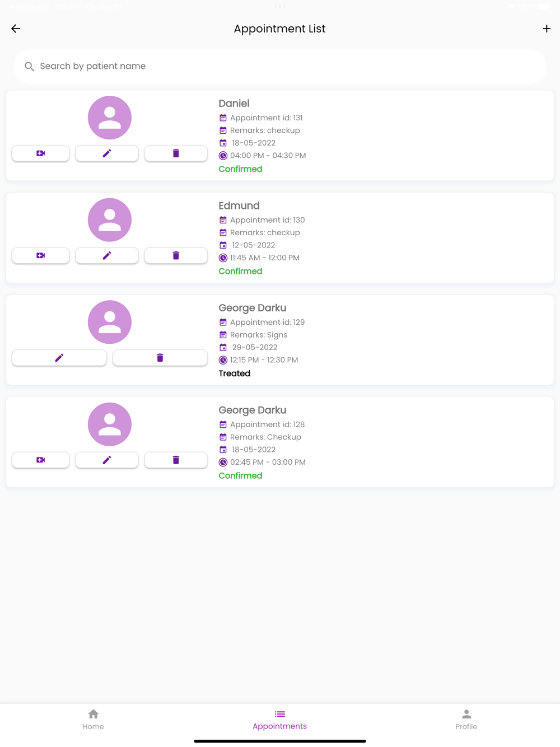Screen dimensions: 560x747
Task: Delete Daniel's appointment 131
Action: pyautogui.click(x=176, y=153)
